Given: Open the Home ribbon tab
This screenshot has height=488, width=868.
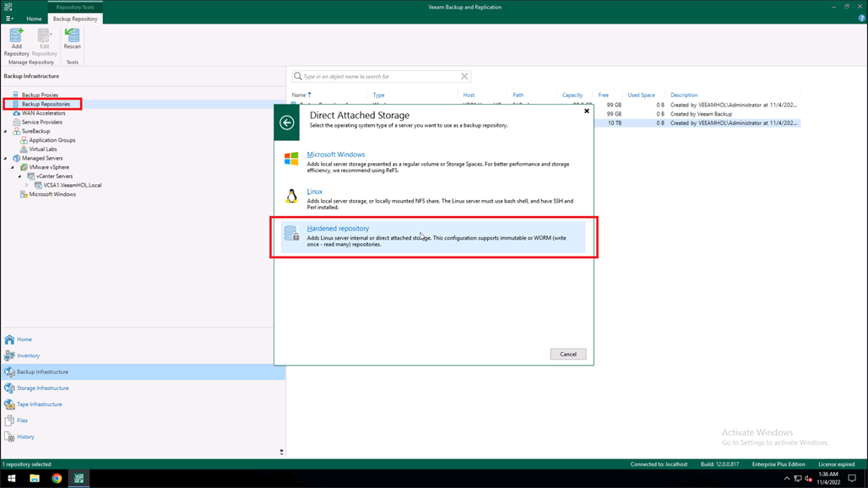Looking at the screenshot, I should [x=34, y=19].
